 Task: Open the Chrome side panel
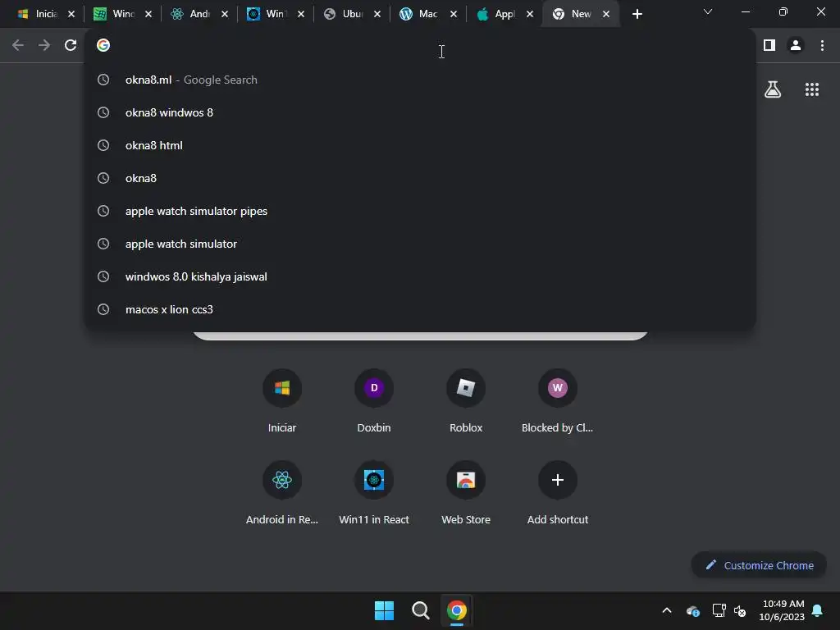(769, 45)
